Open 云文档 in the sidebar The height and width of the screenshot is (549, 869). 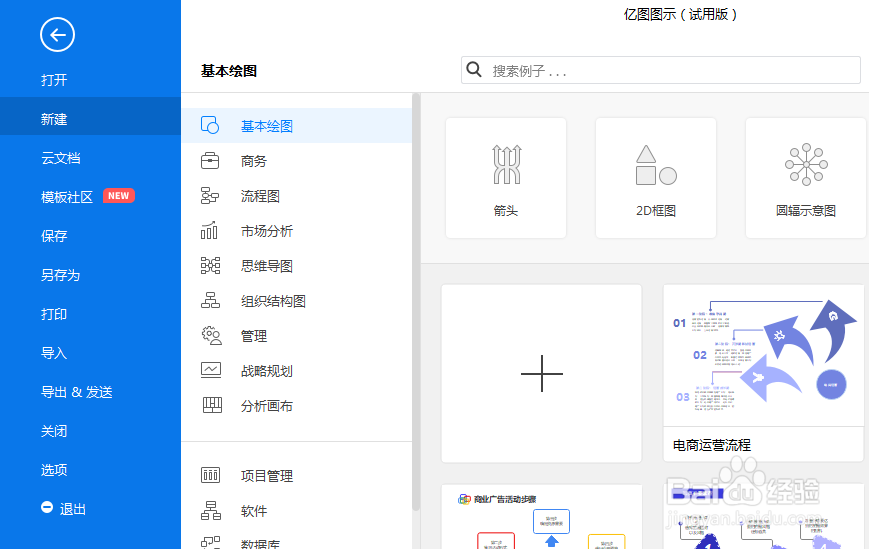coord(61,158)
